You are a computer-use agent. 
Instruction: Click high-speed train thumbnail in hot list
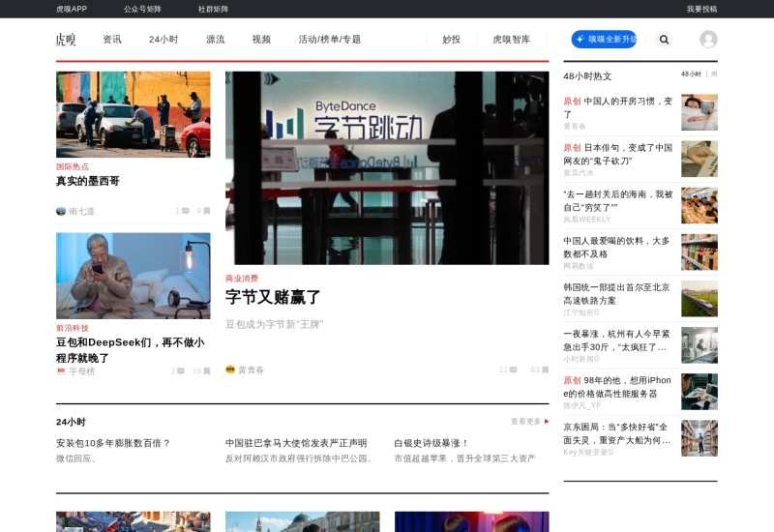coord(700,299)
